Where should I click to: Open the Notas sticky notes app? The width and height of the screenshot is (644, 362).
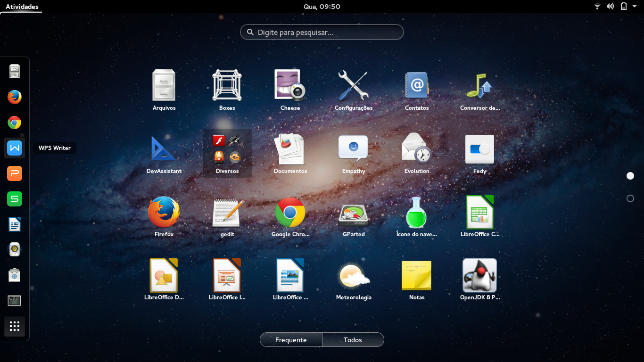tap(416, 276)
